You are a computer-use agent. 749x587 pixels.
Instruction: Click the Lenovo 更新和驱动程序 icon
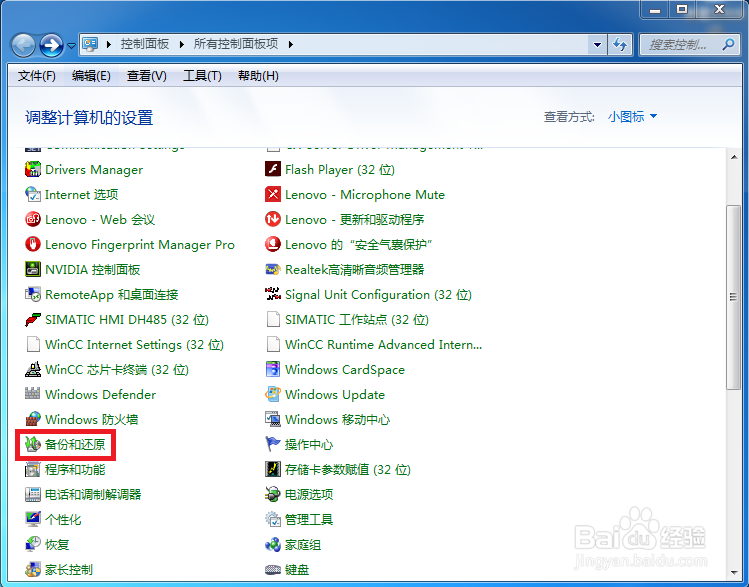click(273, 219)
